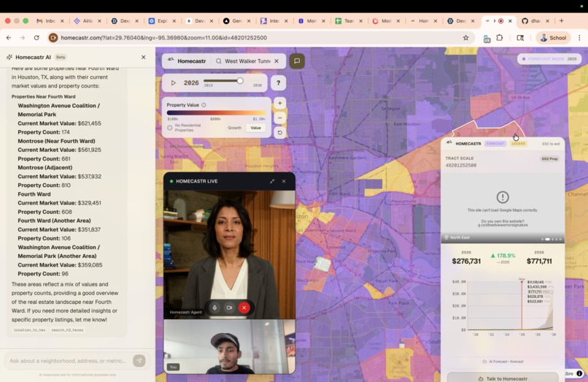Click the Talk to Homecastr button
Image resolution: width=588 pixels, height=382 pixels.
coord(503,378)
